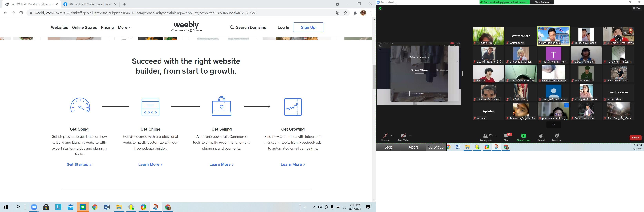Unmute the microphone in Zoom

(x=385, y=137)
